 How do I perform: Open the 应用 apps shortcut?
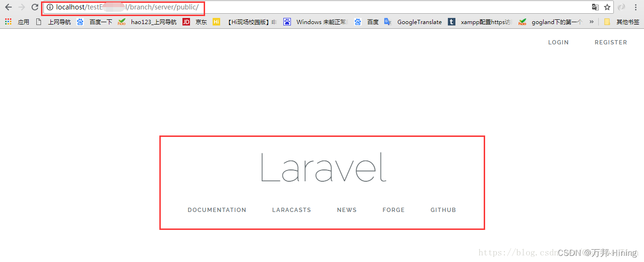point(17,22)
